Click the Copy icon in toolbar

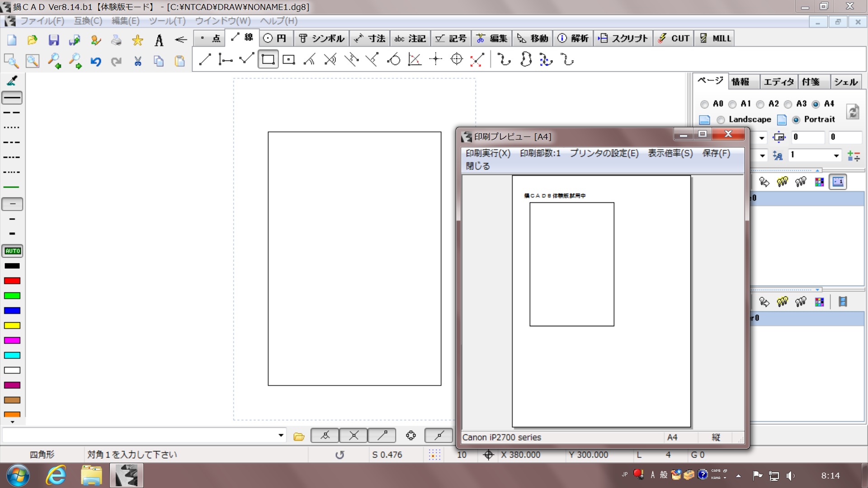[159, 61]
